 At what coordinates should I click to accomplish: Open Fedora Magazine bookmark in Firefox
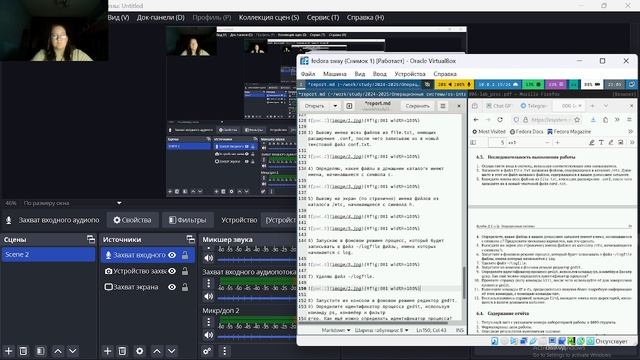click(x=569, y=131)
